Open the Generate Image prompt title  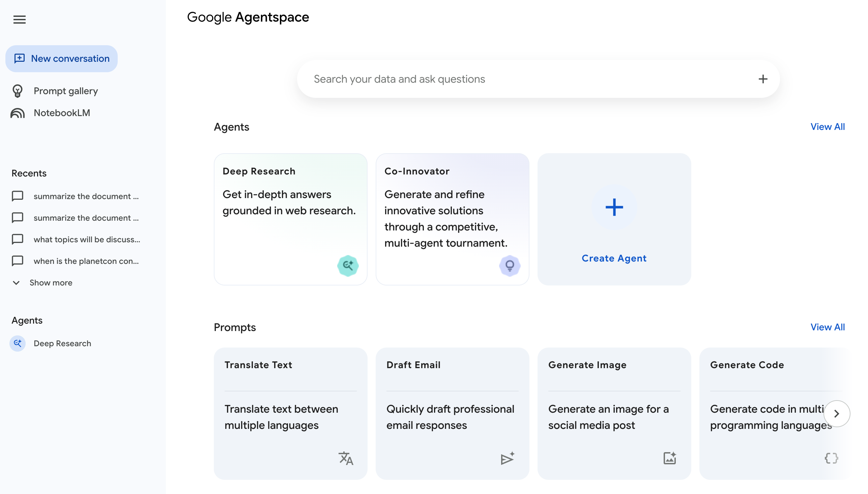(x=587, y=365)
